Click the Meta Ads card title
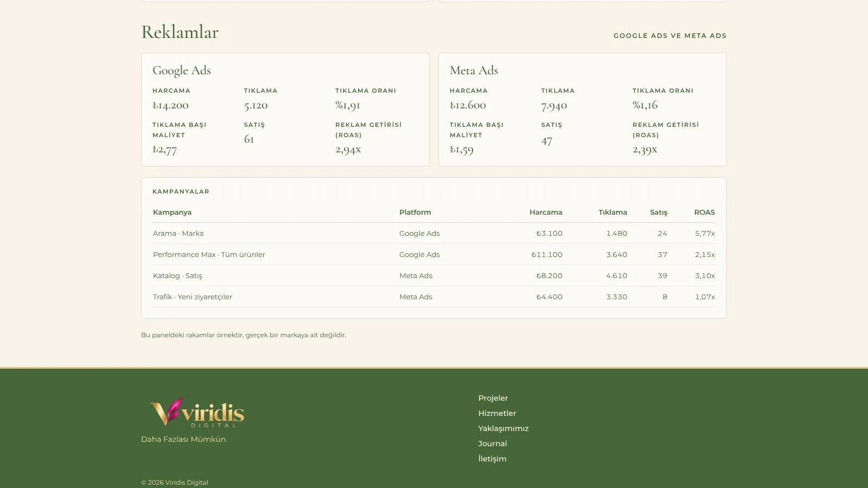868x488 pixels. [x=474, y=70]
